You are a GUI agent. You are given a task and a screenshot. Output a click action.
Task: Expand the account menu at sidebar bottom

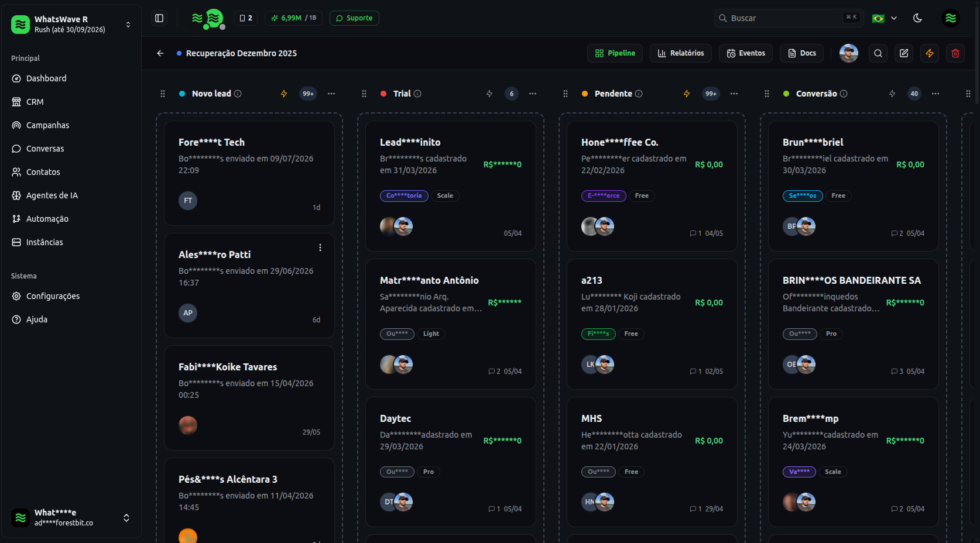point(70,517)
